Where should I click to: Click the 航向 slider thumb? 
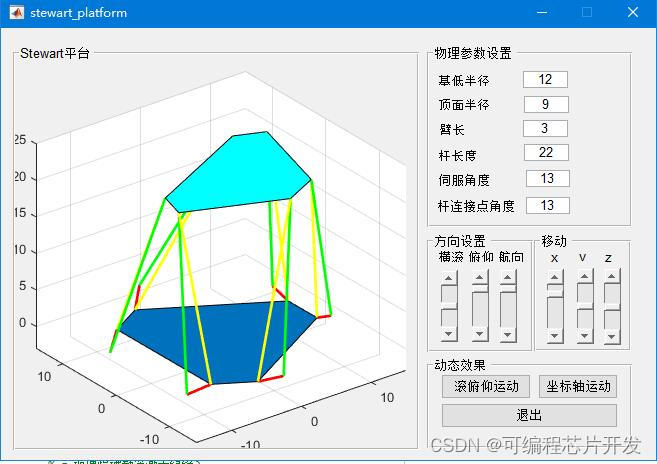[508, 288]
